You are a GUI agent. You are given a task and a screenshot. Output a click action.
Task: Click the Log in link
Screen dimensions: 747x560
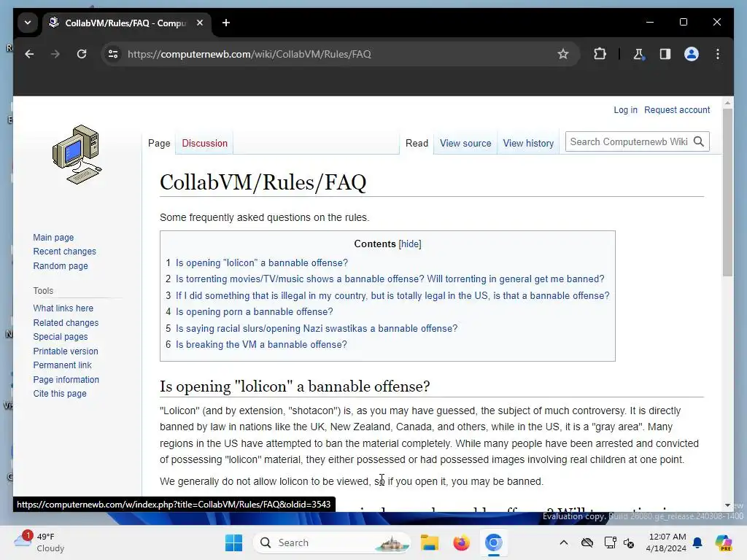(x=625, y=110)
